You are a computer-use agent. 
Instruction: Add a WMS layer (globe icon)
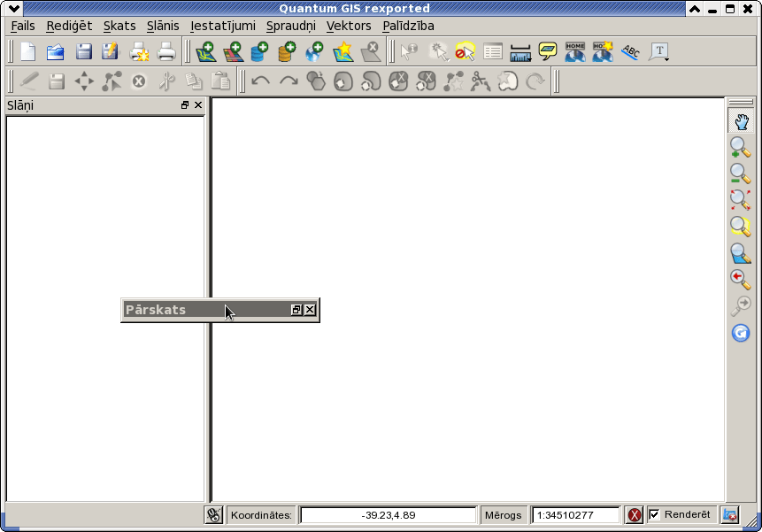(314, 51)
